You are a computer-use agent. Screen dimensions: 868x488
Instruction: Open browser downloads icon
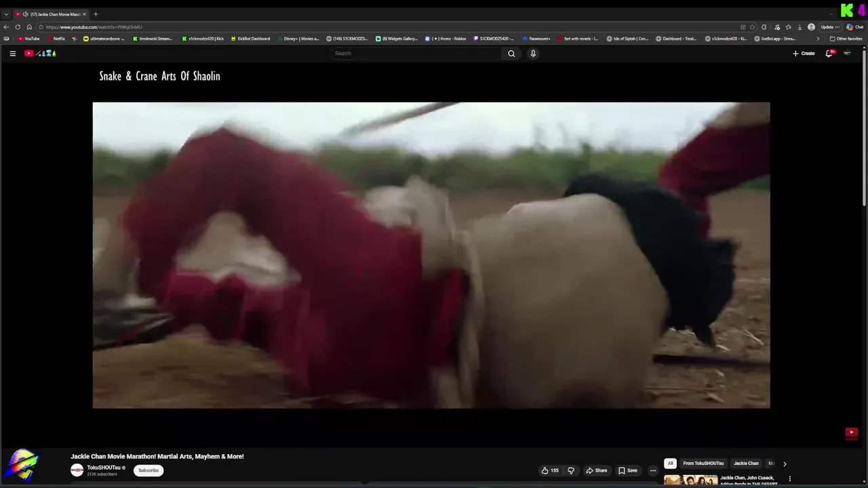point(800,27)
